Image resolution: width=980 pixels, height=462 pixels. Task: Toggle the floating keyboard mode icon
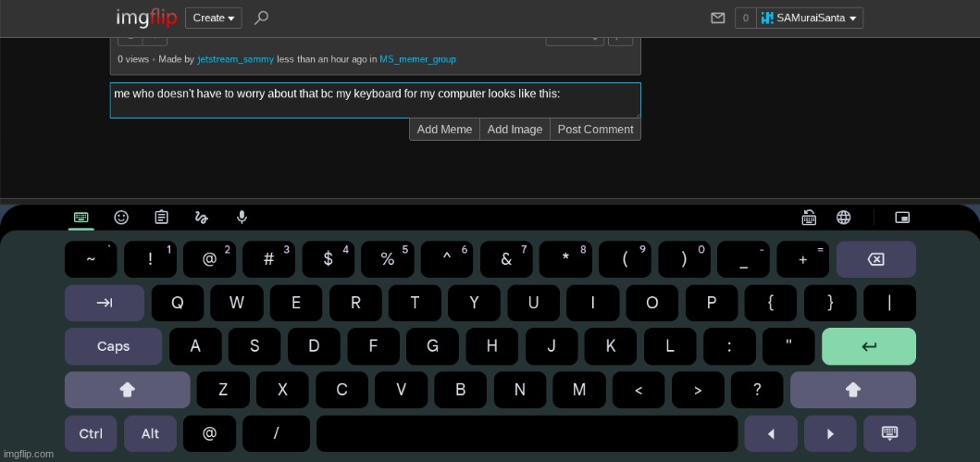[x=902, y=218]
